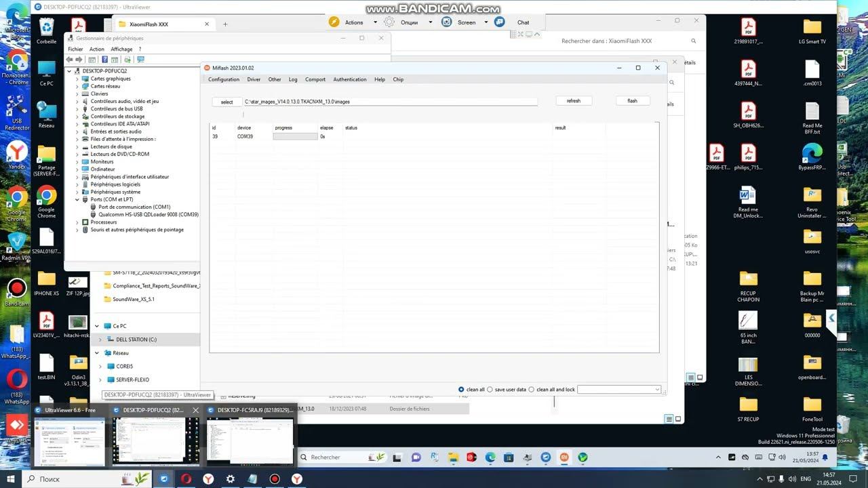Open the Comport menu in Miflash

(315, 79)
